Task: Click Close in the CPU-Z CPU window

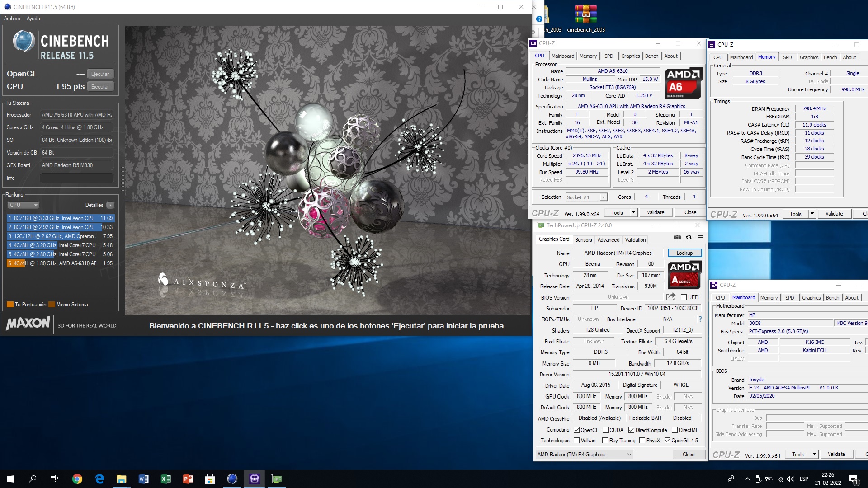Action: click(x=690, y=212)
